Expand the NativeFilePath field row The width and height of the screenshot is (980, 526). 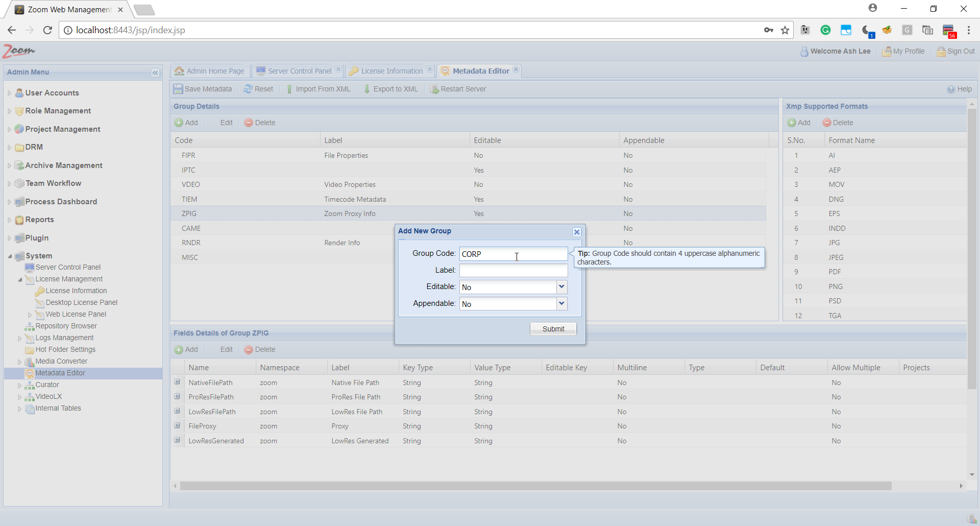[x=177, y=382]
